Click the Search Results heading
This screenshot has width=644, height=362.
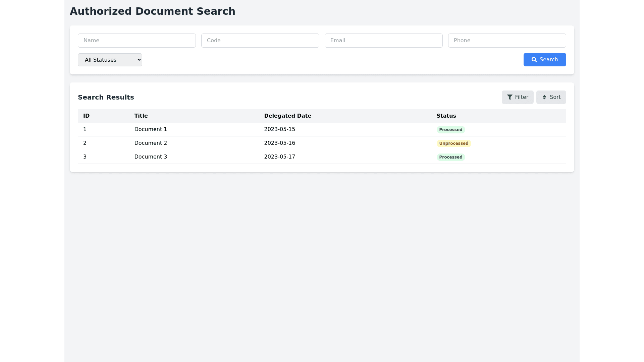(x=106, y=97)
